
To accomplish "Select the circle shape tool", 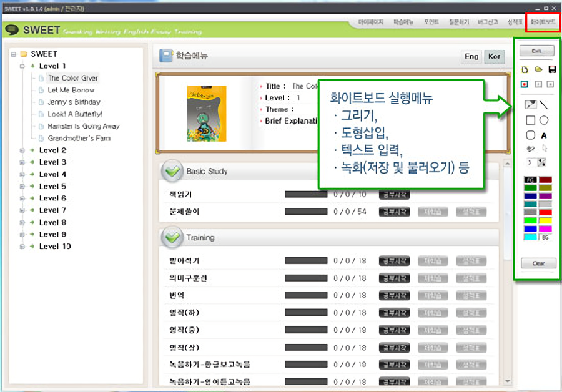I will click(x=545, y=120).
